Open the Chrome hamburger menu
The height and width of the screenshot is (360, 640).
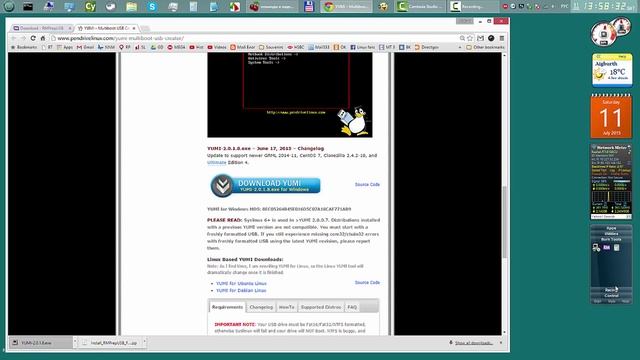(502, 38)
